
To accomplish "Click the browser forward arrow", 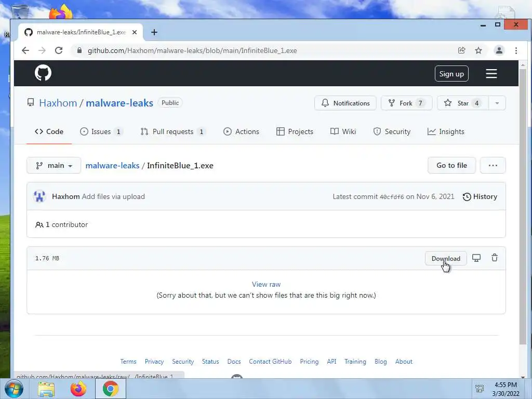I will point(42,50).
